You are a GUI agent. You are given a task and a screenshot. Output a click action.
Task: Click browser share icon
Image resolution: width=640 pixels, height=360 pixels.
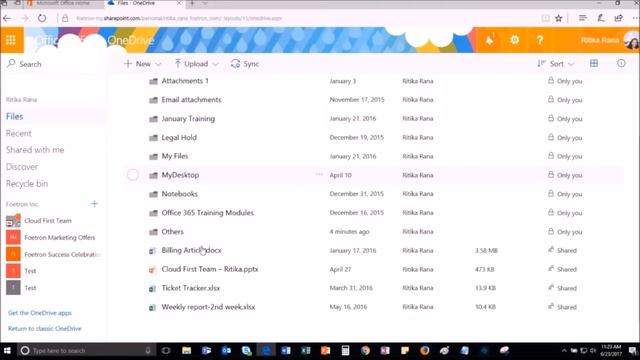point(618,18)
